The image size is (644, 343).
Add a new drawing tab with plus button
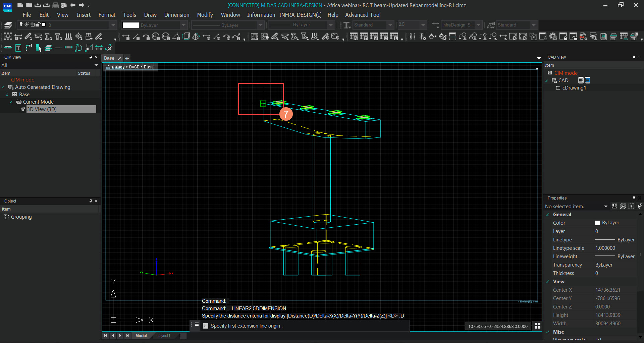(127, 58)
